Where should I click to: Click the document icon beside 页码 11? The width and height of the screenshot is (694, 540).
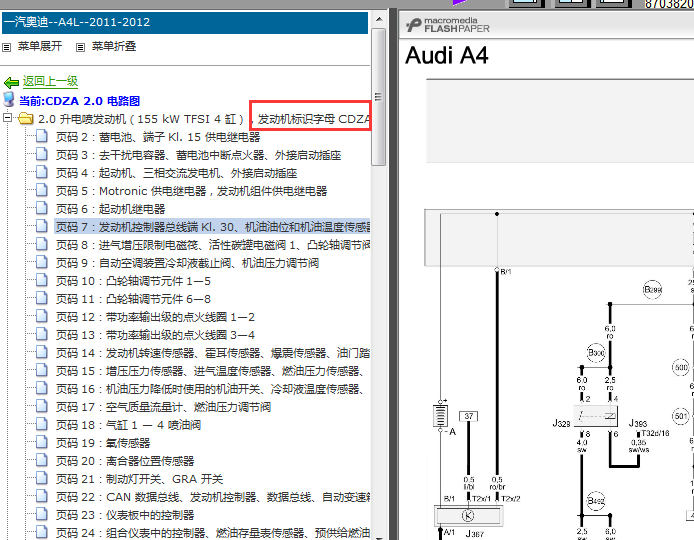[42, 298]
